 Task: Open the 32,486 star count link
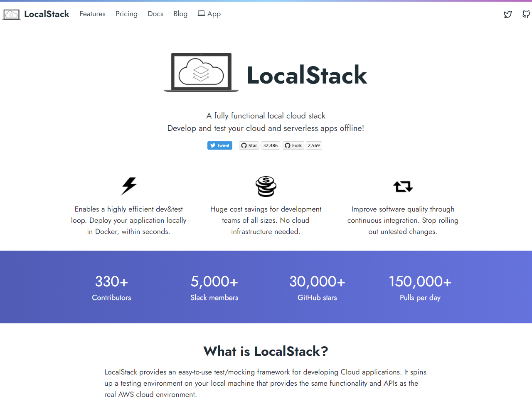pos(271,145)
